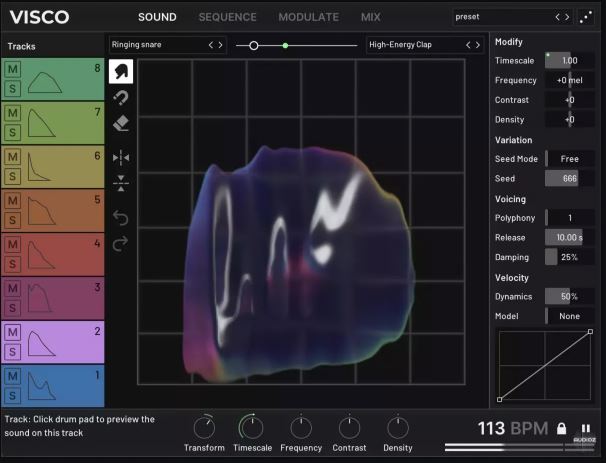Solo track 1
The width and height of the screenshot is (606, 463).
tap(12, 395)
